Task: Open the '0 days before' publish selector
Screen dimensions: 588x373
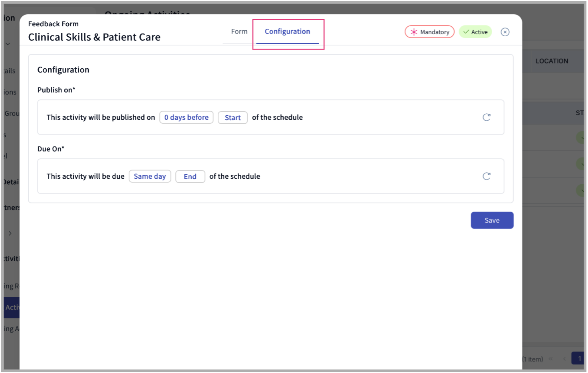Action: pos(186,117)
